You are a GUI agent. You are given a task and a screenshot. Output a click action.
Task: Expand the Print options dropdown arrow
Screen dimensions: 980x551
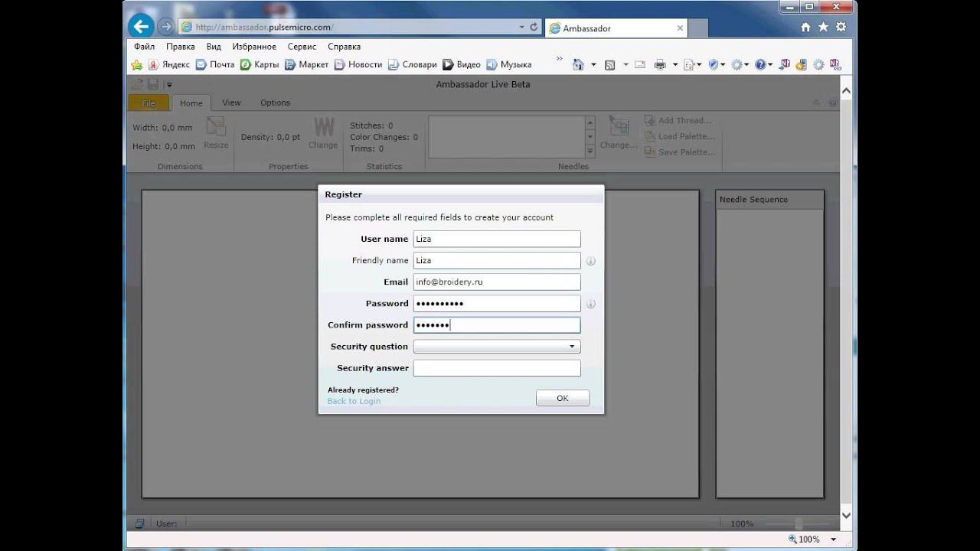click(x=675, y=65)
